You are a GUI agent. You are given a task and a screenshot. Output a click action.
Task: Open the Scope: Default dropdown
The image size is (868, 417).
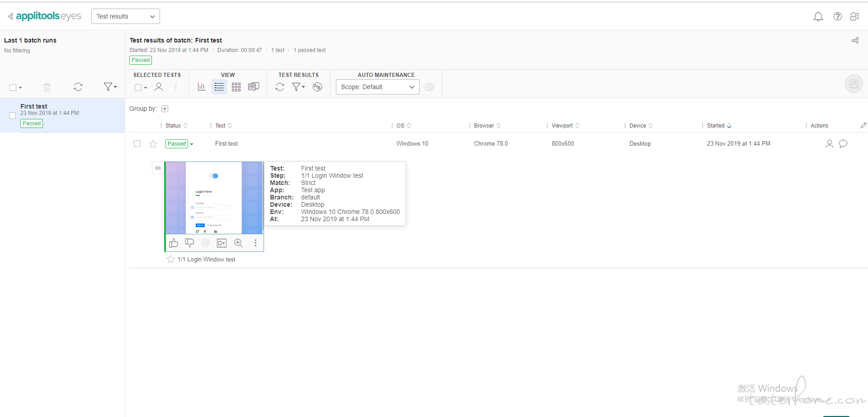[377, 87]
